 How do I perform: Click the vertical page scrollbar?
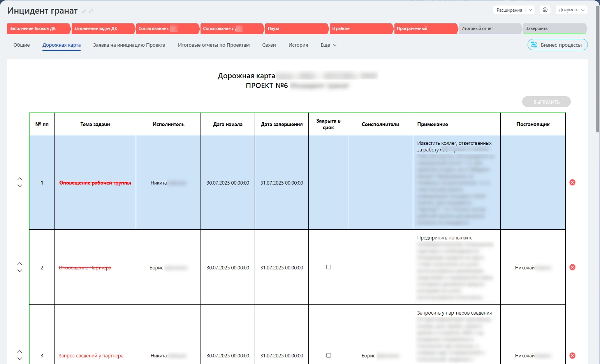coord(597,70)
